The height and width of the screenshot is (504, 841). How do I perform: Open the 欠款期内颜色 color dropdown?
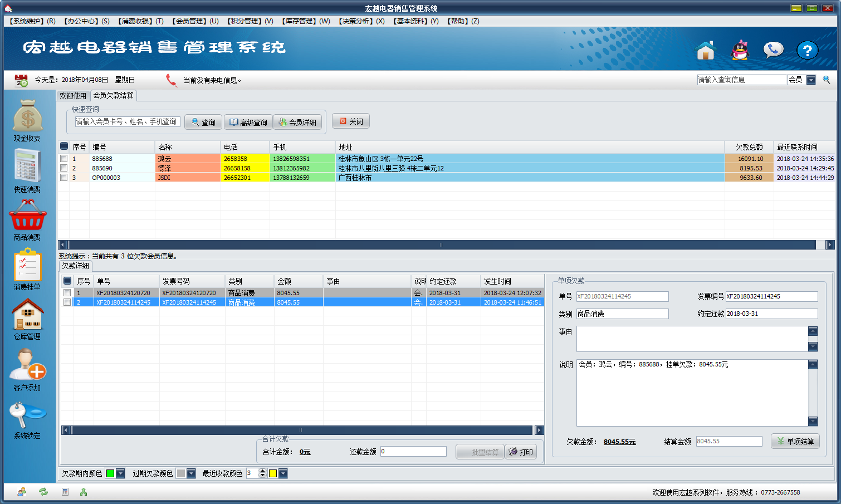[x=120, y=474]
